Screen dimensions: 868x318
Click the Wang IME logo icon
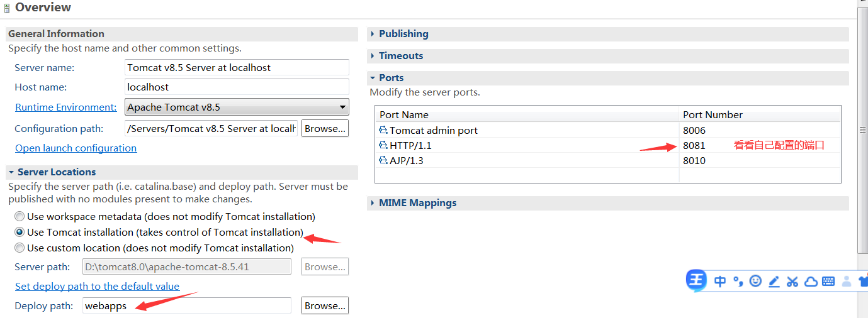click(696, 280)
